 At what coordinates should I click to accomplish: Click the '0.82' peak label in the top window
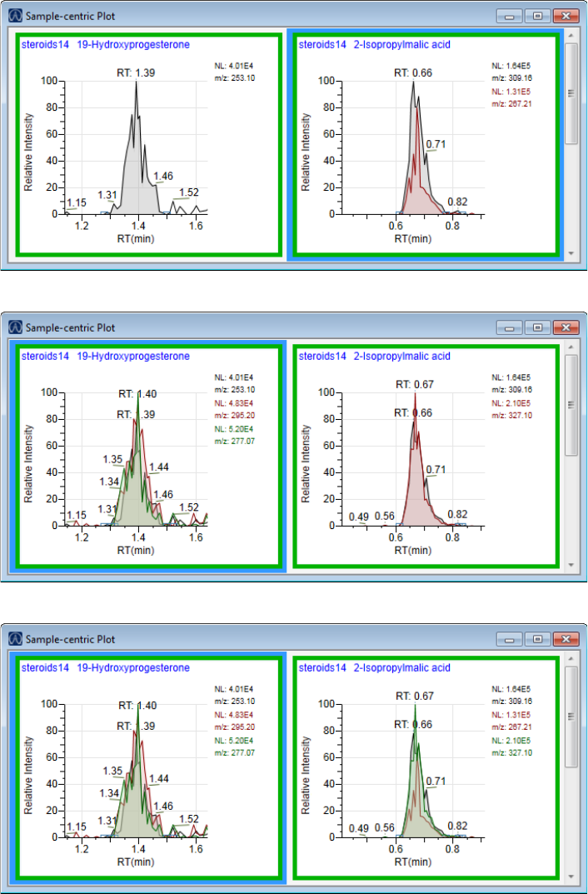457,202
